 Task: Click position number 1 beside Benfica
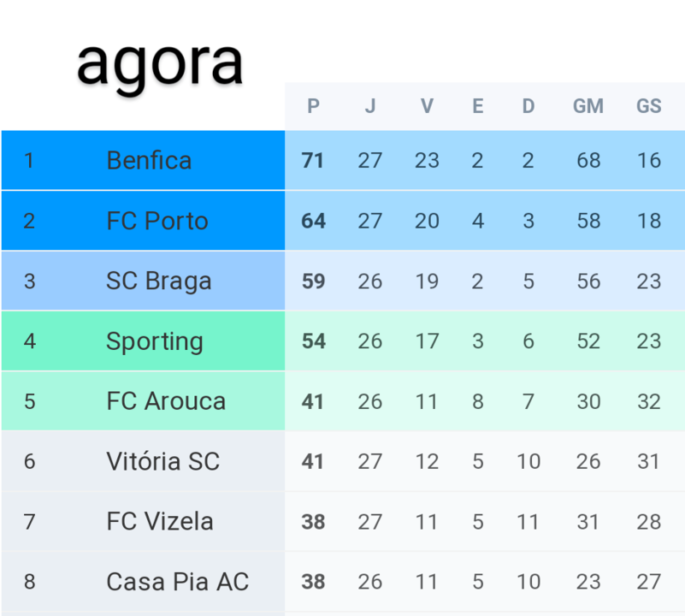click(30, 161)
